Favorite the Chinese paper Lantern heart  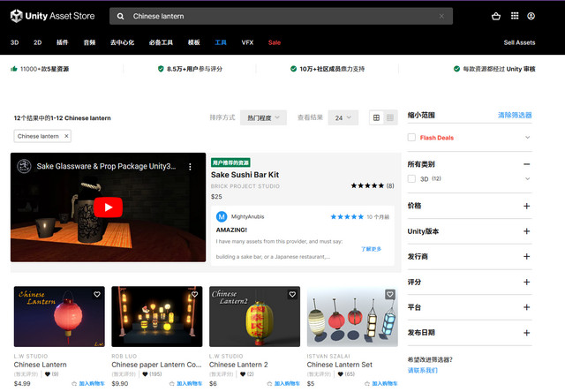click(x=194, y=294)
